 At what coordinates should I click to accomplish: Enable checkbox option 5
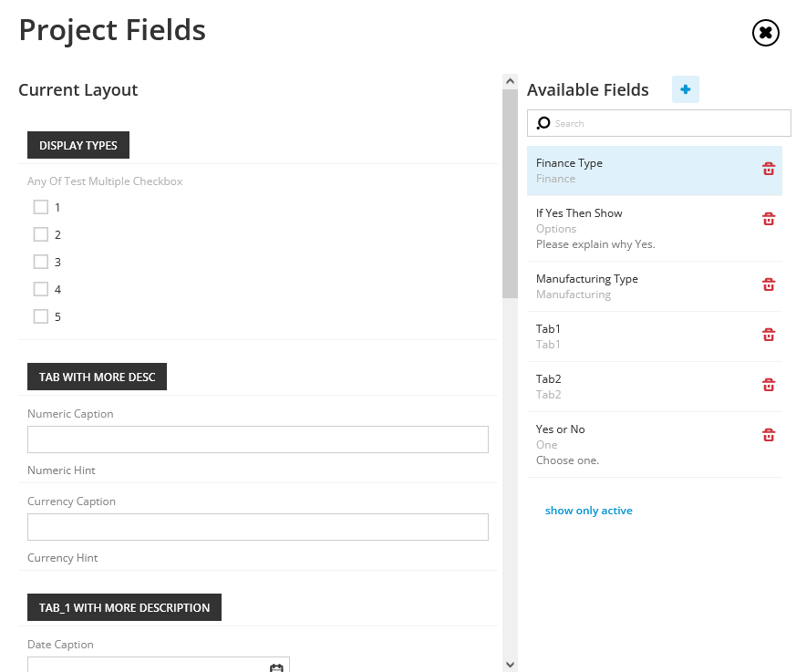click(x=41, y=316)
